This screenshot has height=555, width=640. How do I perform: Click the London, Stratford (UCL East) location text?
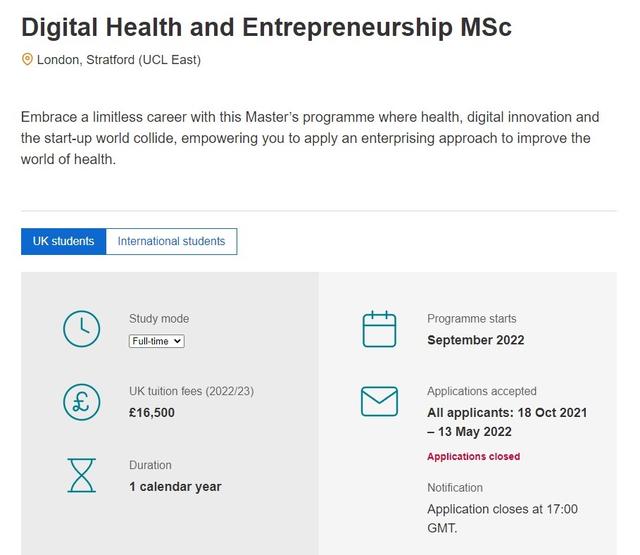119,60
